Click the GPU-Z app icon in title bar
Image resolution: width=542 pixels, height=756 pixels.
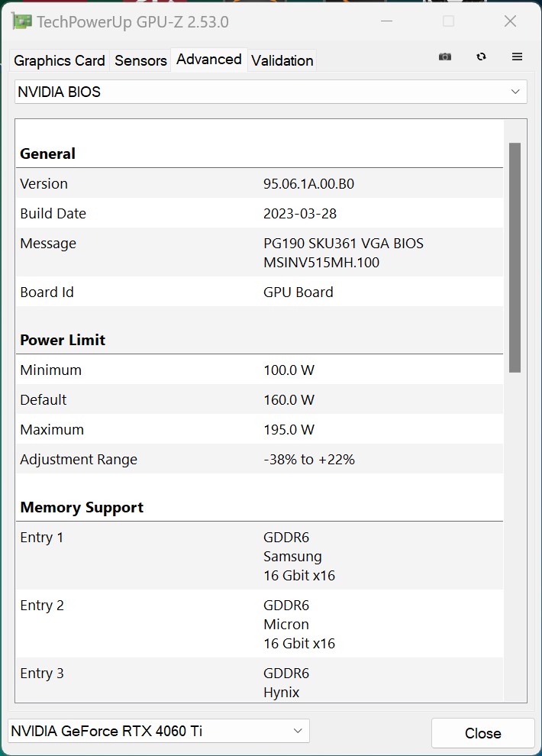[22, 21]
